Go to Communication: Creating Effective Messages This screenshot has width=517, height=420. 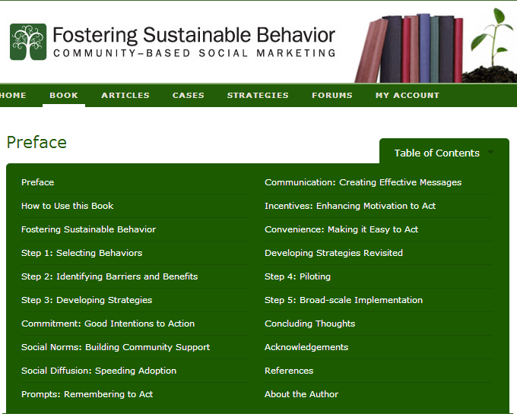(x=363, y=182)
